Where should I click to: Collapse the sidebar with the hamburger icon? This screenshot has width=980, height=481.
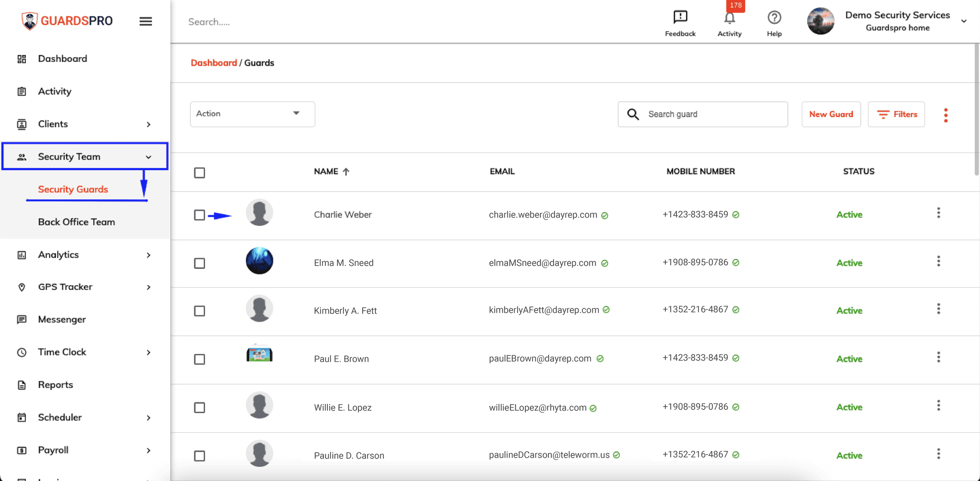145,21
